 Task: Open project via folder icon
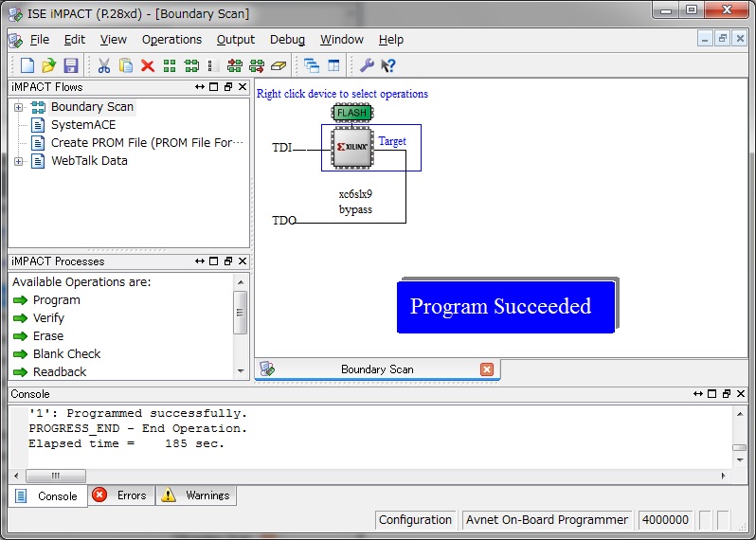coord(48,65)
